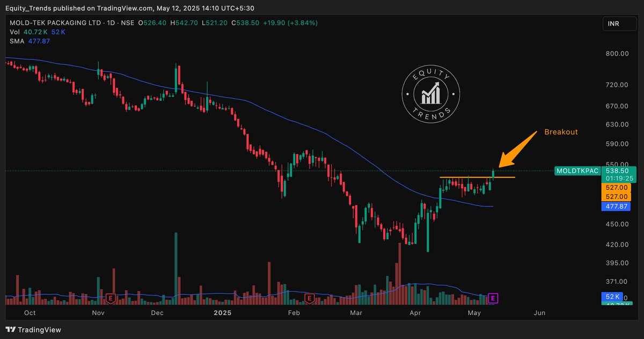This screenshot has height=339, width=644.
Task: Click the earnings E marker in February
Action: coord(310,298)
